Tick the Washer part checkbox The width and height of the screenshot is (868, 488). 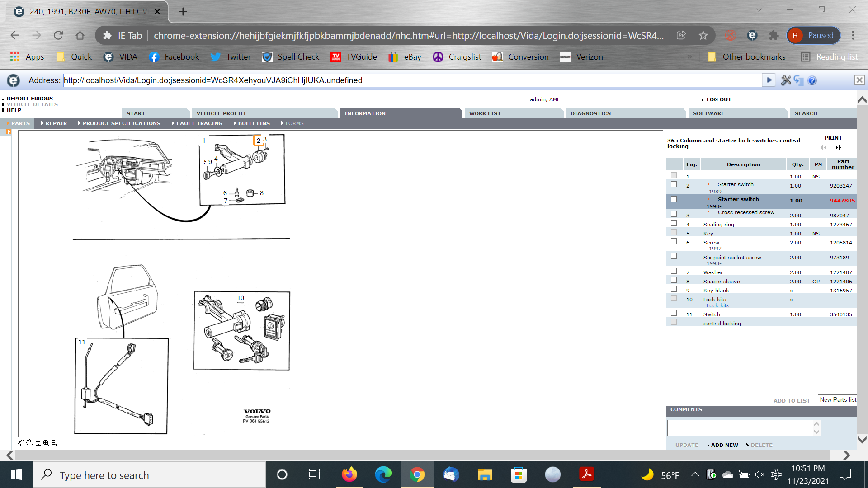[674, 271]
